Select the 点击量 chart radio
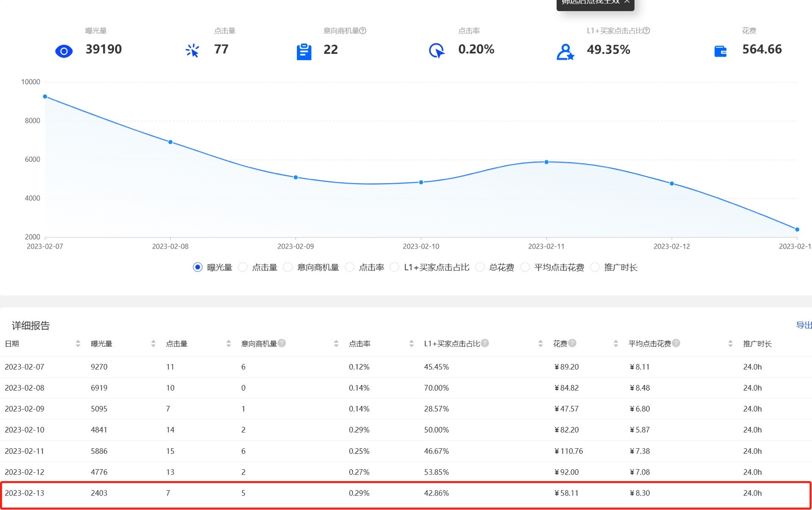The image size is (812, 510). click(243, 267)
